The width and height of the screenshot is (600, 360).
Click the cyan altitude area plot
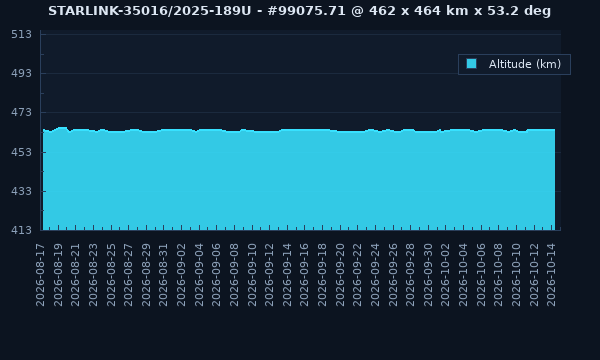pyautogui.click(x=299, y=179)
